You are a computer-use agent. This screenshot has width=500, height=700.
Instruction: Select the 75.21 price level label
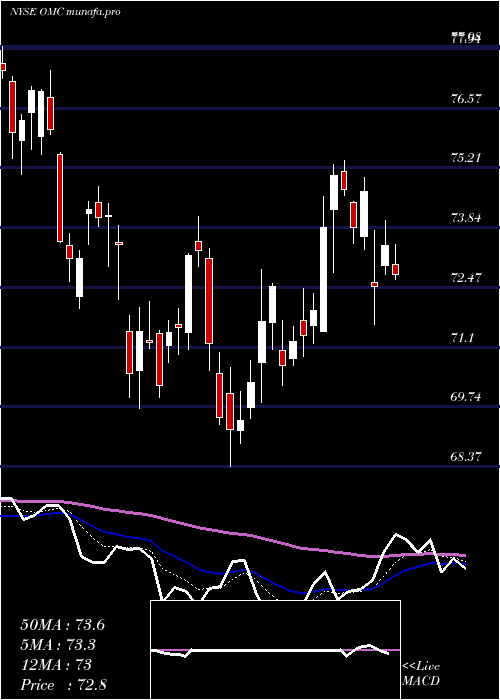click(x=467, y=158)
